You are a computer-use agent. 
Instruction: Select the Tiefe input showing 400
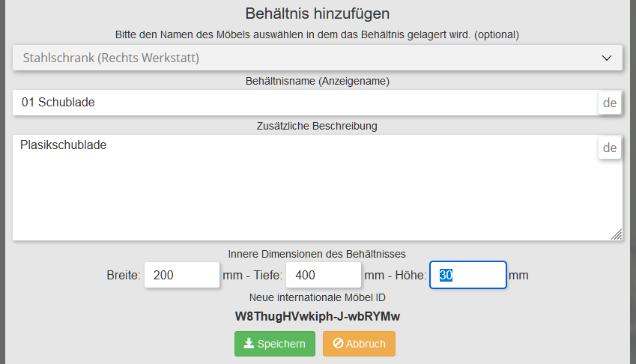(324, 275)
